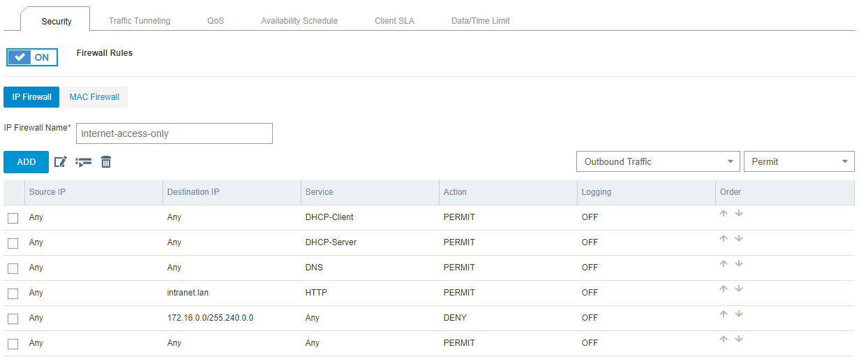
Task: Select checkbox for the 172.16.0.0 DENY rule
Action: point(13,319)
